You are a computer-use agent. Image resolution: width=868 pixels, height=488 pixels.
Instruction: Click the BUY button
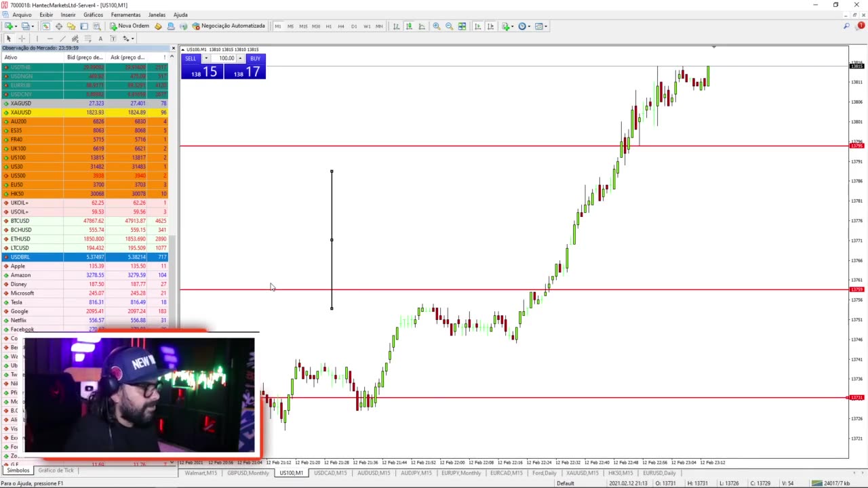tap(255, 58)
